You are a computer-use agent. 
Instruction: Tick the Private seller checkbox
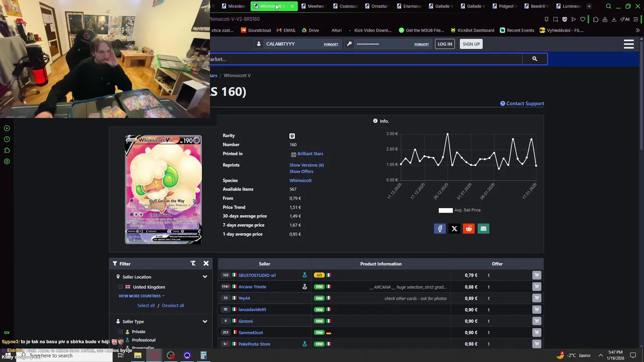pos(121,332)
